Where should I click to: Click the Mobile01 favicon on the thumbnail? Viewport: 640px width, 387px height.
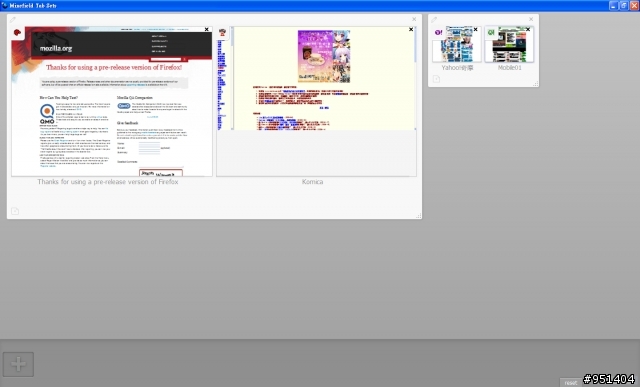pos(491,33)
